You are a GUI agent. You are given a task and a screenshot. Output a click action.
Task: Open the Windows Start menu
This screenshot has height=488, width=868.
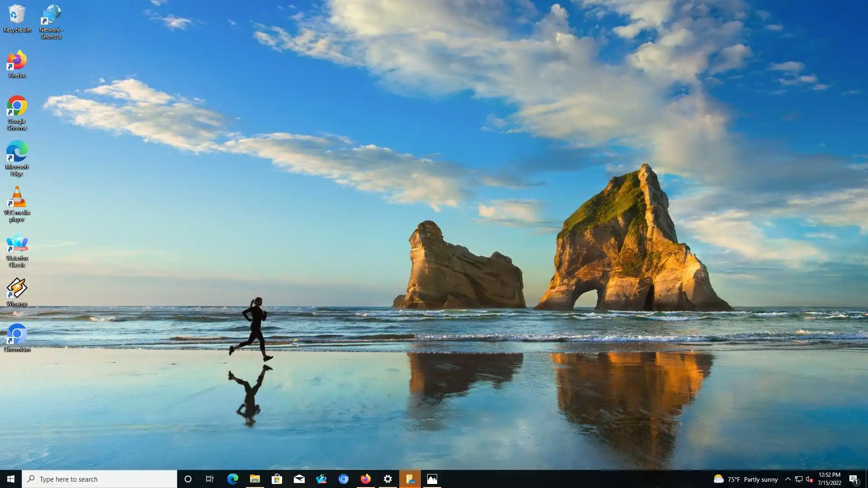[x=11, y=479]
